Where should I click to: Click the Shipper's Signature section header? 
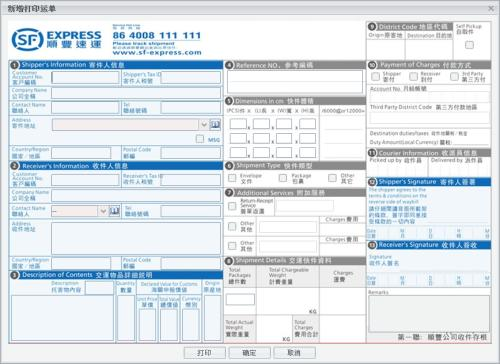(x=429, y=182)
